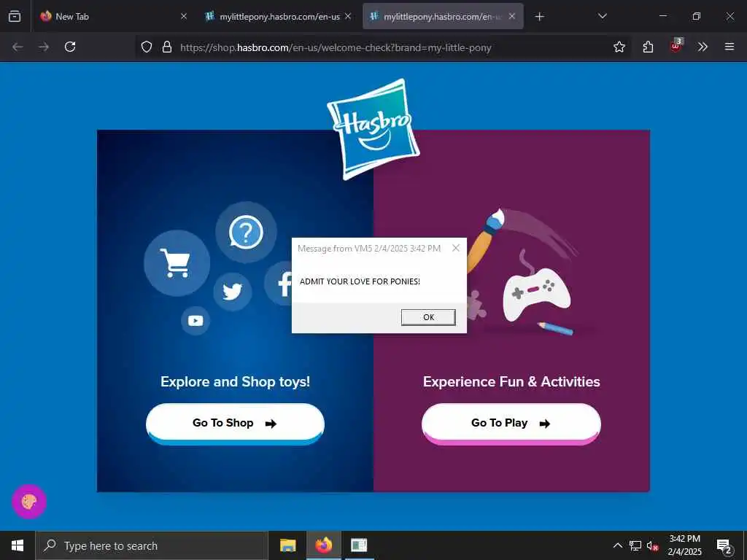Click the taskbar clock and date
This screenshot has width=747, height=560.
684,545
